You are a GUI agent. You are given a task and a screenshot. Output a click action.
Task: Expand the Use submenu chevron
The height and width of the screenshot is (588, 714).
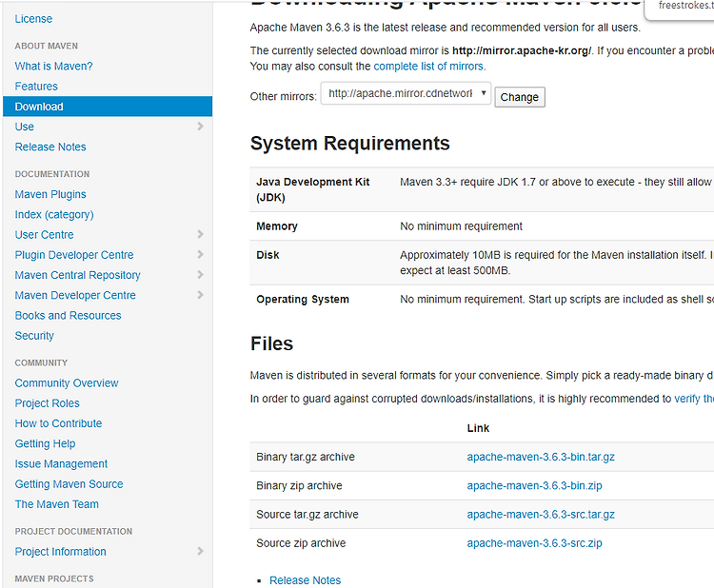(200, 126)
